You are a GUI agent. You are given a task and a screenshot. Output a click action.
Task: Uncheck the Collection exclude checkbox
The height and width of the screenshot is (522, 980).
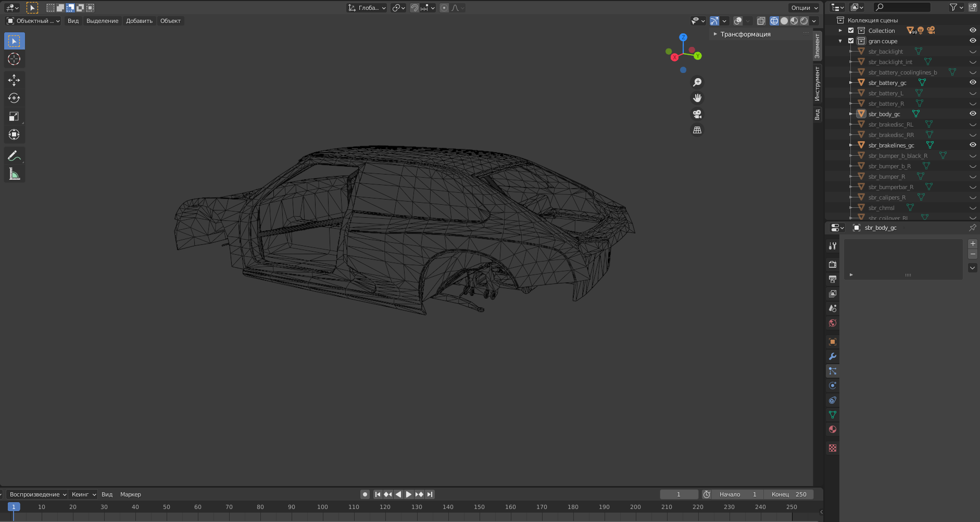(x=851, y=31)
